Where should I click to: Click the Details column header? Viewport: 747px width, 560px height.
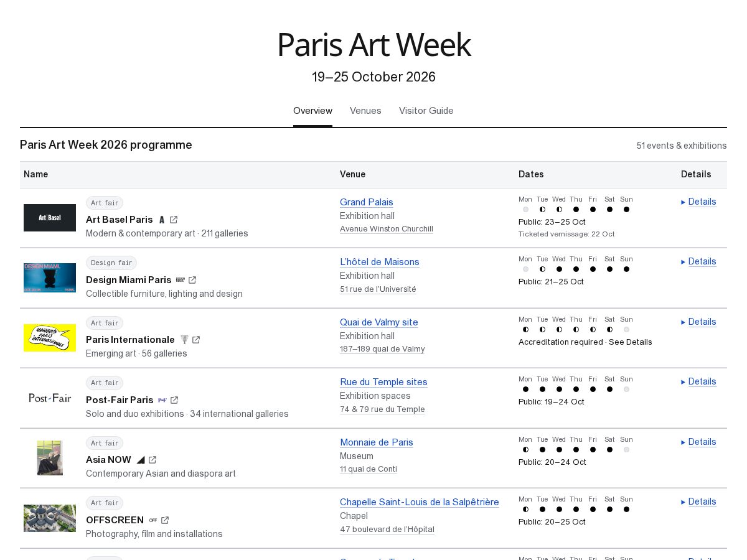click(696, 174)
